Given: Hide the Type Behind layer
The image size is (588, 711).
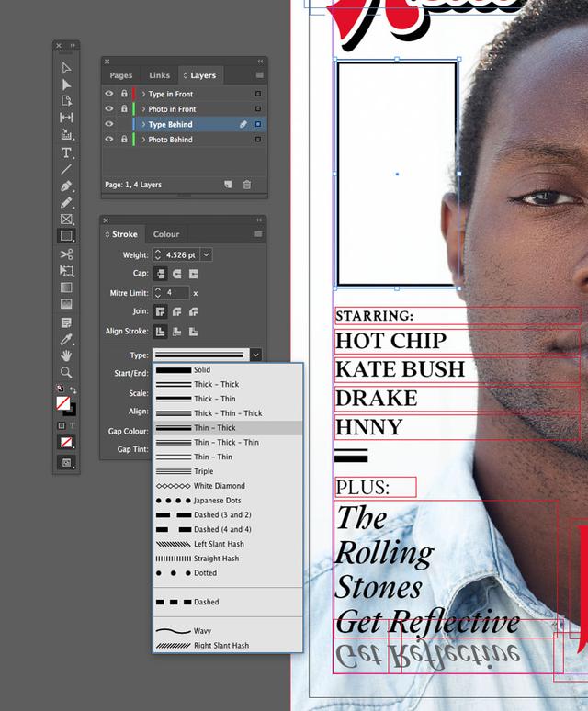Looking at the screenshot, I should coord(108,124).
